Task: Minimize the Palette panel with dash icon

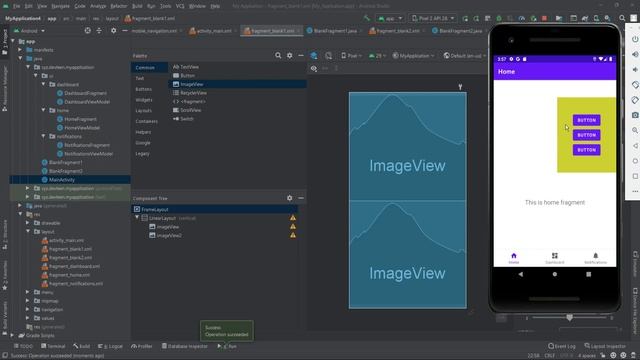Action: point(301,56)
